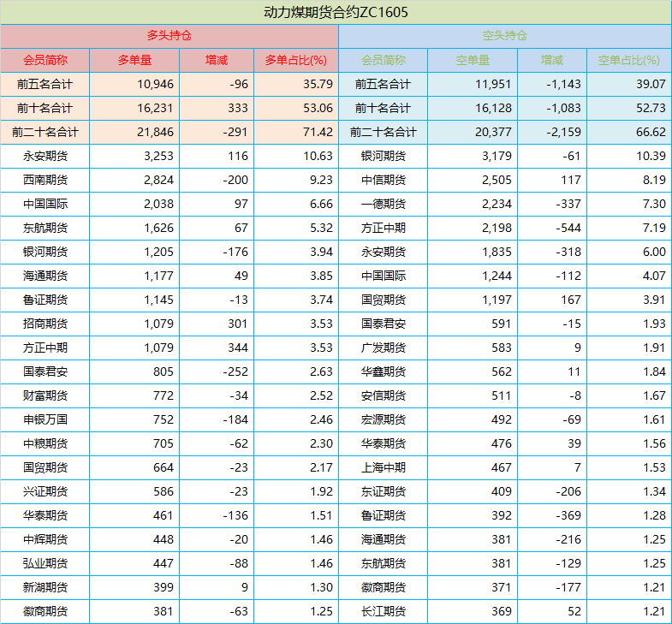672x624 pixels.
Task: Select the long-side total value 10,946
Action: click(155, 84)
